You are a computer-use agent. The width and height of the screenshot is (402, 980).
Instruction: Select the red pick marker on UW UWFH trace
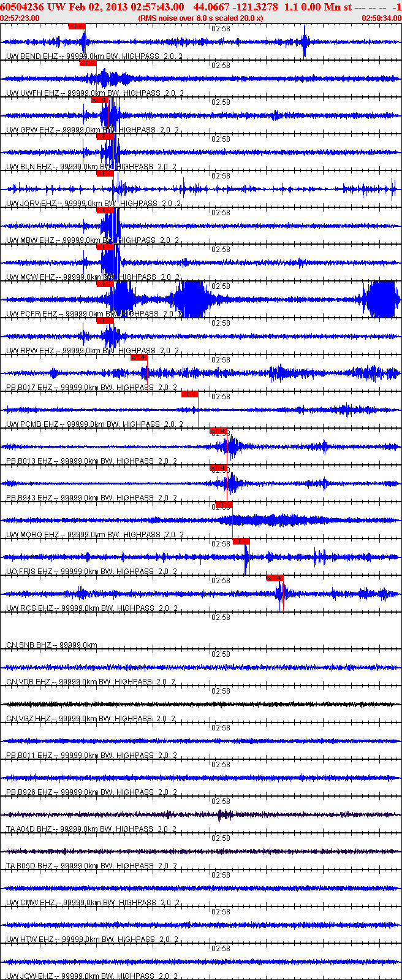(x=88, y=63)
